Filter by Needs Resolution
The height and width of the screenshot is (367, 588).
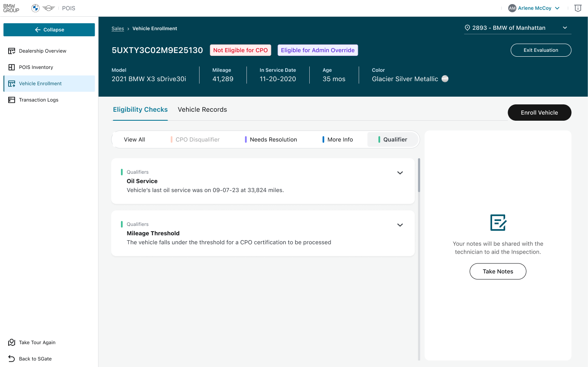271,139
